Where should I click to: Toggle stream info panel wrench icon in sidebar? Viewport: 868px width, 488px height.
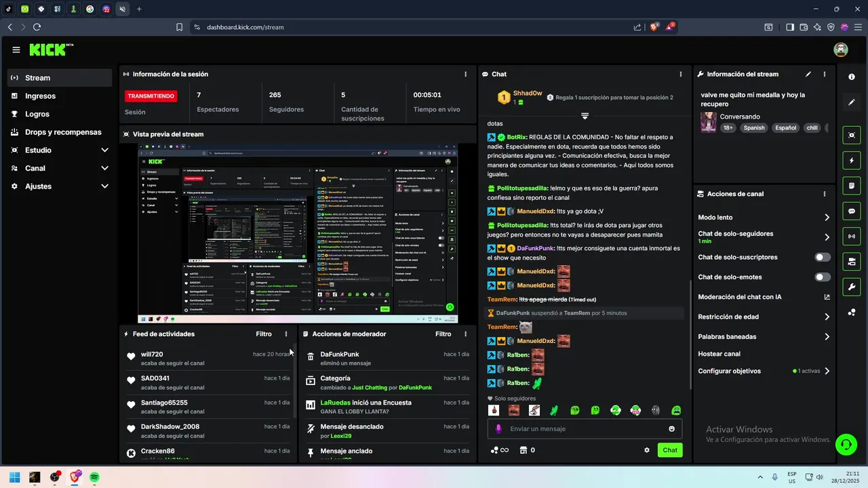pos(852,287)
